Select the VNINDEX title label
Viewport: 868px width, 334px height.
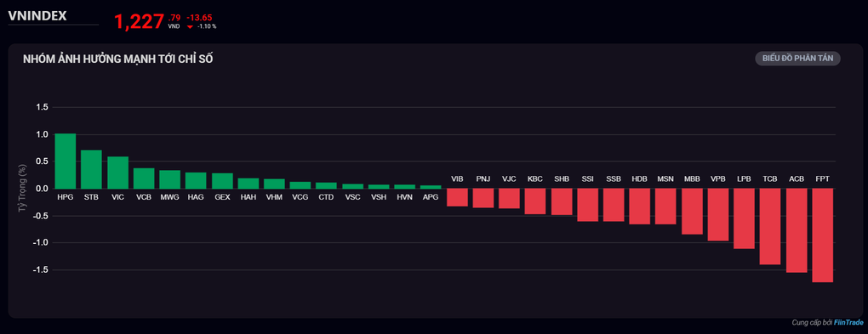pos(37,16)
